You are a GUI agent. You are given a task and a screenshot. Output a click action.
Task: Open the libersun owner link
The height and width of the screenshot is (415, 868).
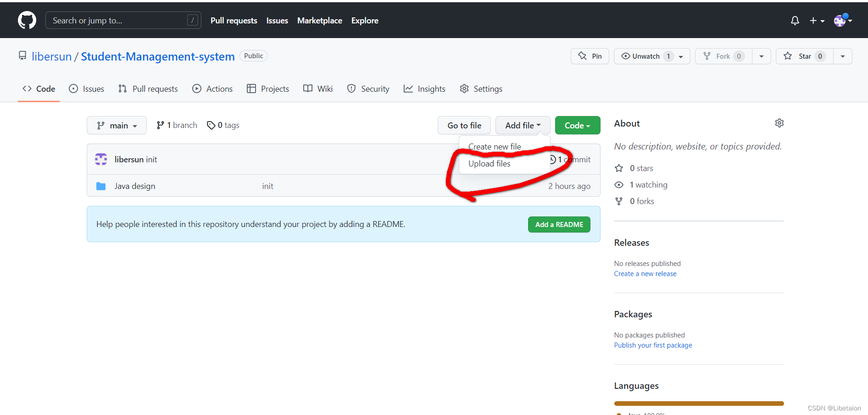(x=52, y=56)
